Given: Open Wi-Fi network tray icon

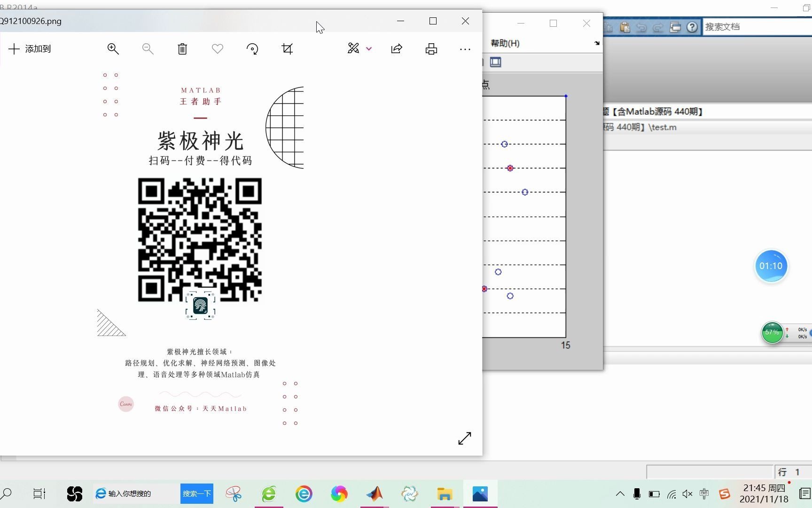Looking at the screenshot, I should [x=671, y=494].
